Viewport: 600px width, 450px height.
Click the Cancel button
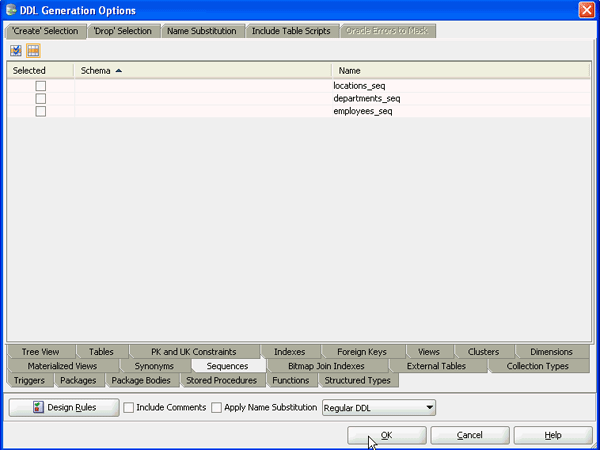point(470,435)
